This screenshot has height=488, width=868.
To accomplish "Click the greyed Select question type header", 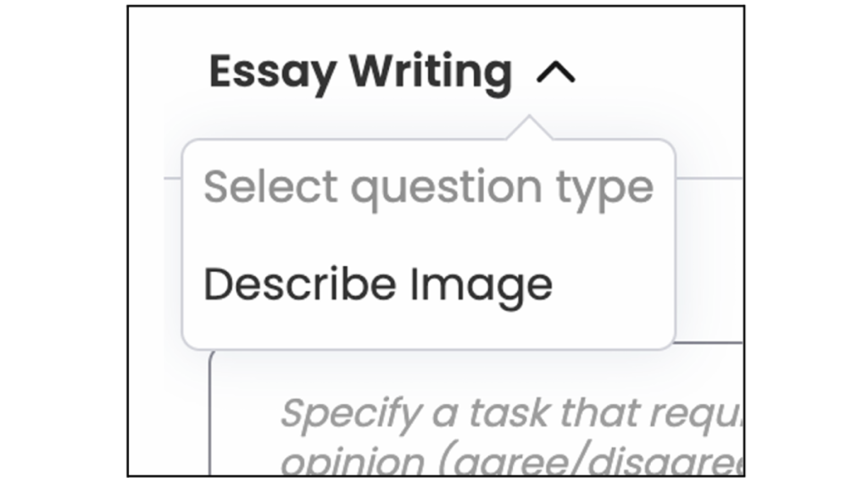I will 428,186.
